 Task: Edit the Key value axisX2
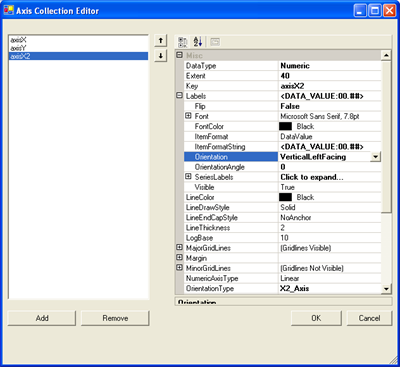click(x=330, y=86)
